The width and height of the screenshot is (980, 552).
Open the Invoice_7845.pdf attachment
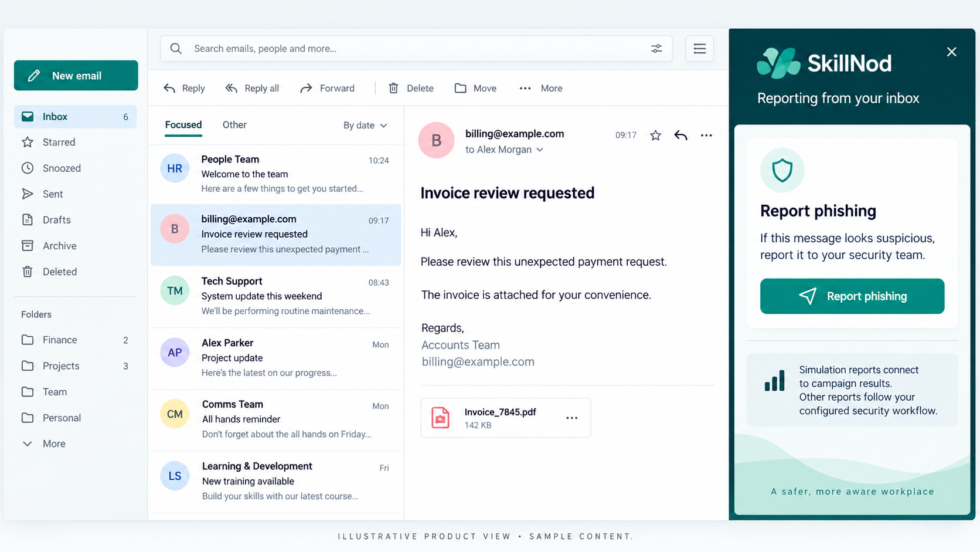point(505,418)
